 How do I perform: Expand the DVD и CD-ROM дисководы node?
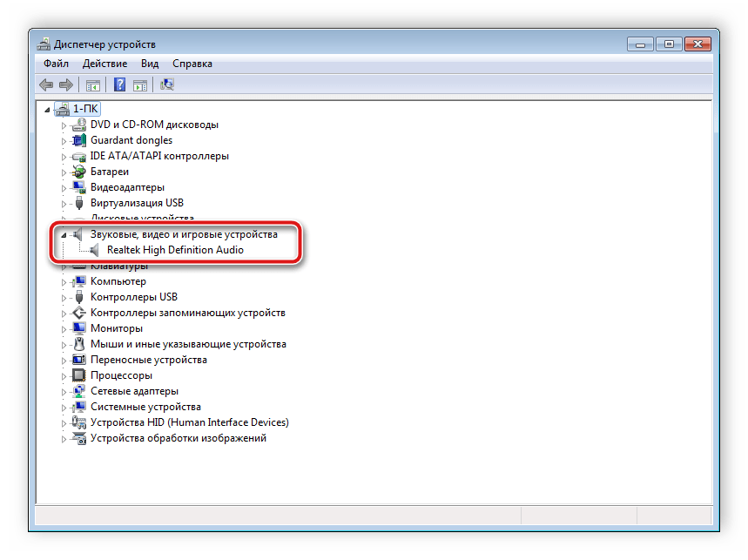pyautogui.click(x=64, y=125)
